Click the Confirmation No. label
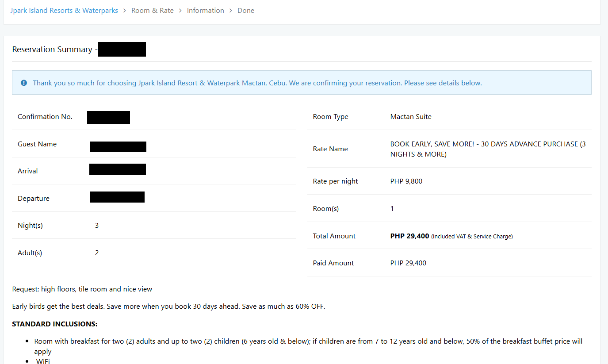Screen dimensions: 608x364 point(45,117)
